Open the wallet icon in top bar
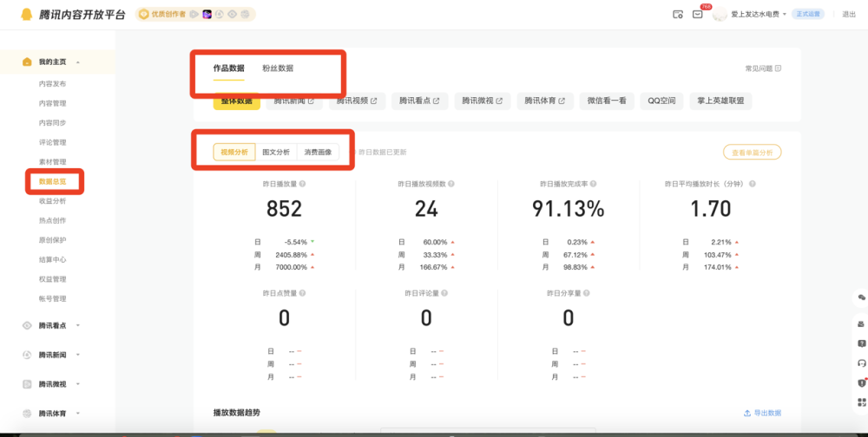 click(x=678, y=15)
